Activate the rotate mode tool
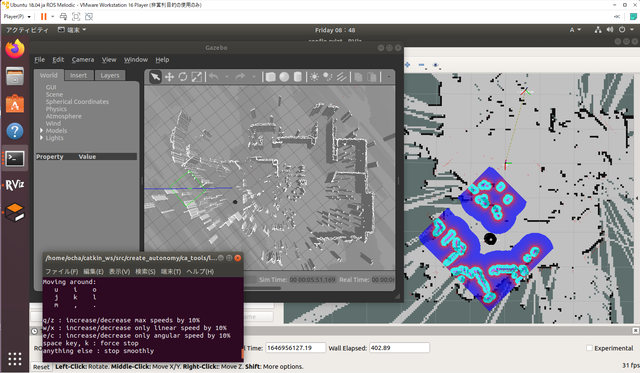Image resolution: width=640 pixels, height=373 pixels. (183, 77)
